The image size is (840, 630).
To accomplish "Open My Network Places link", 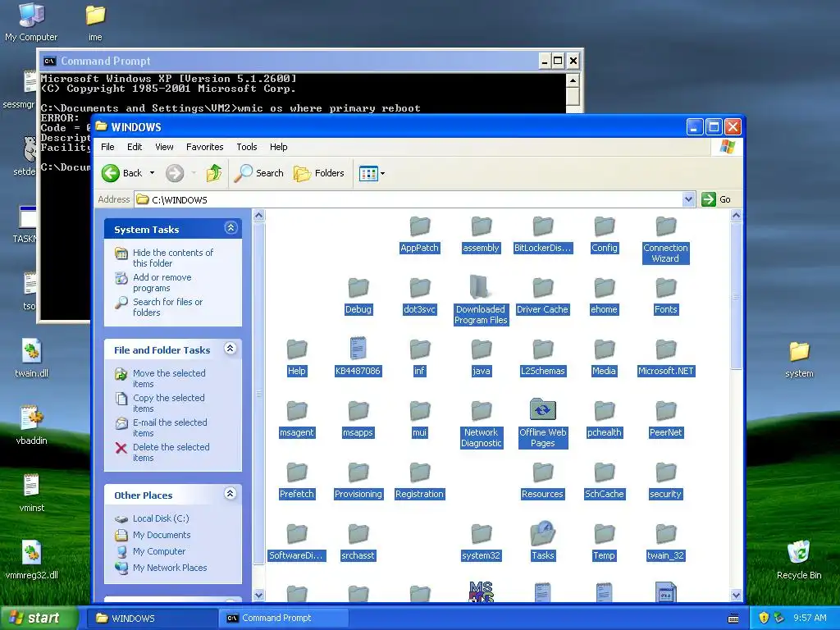I will pos(170,568).
